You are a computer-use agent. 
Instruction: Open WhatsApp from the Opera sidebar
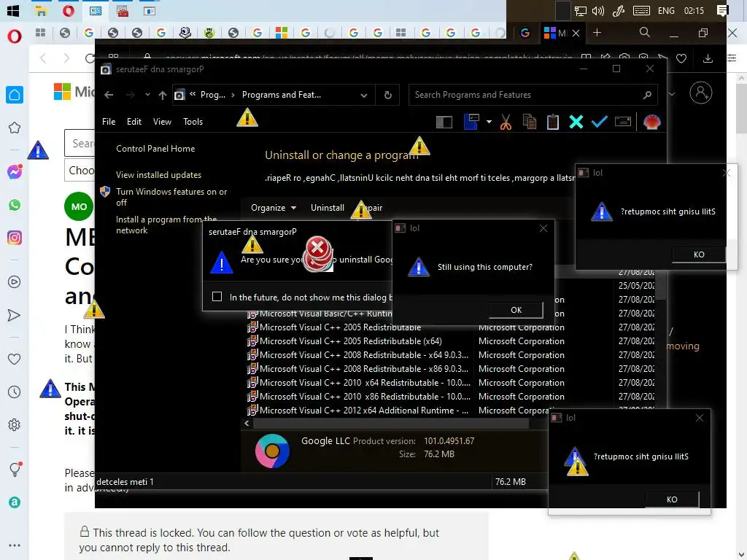tap(15, 205)
